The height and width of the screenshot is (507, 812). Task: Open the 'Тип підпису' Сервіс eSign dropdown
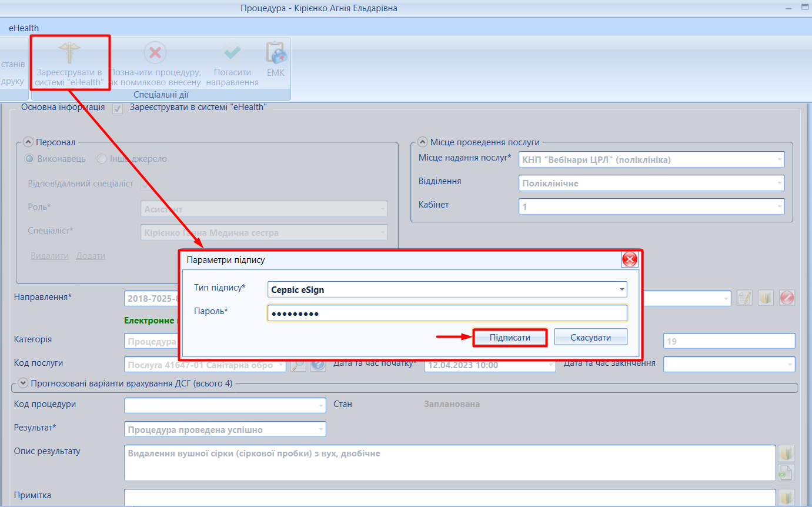point(447,289)
